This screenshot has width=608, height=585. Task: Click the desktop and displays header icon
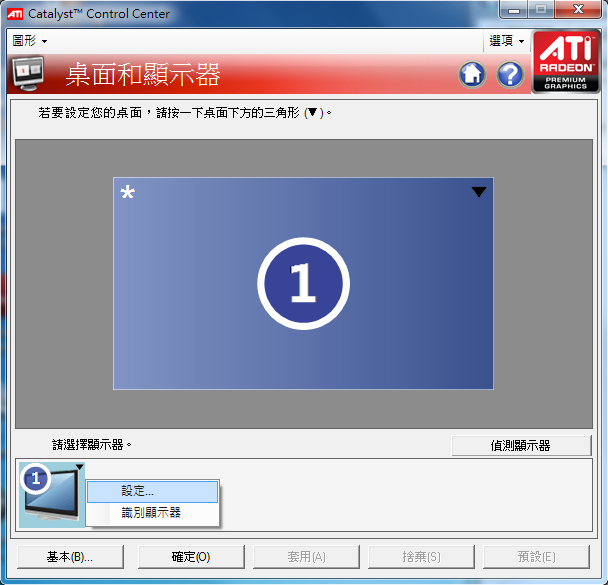(28, 73)
